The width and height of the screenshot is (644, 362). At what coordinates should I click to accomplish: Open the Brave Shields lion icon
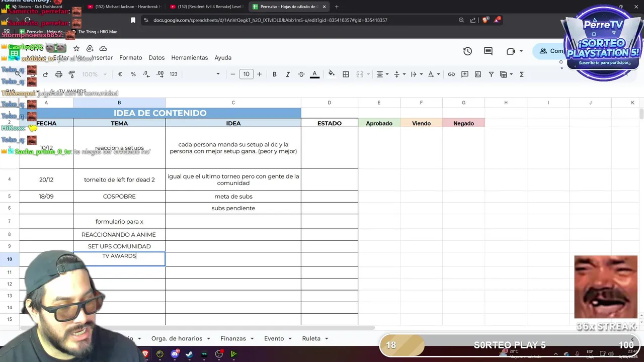tap(485, 20)
